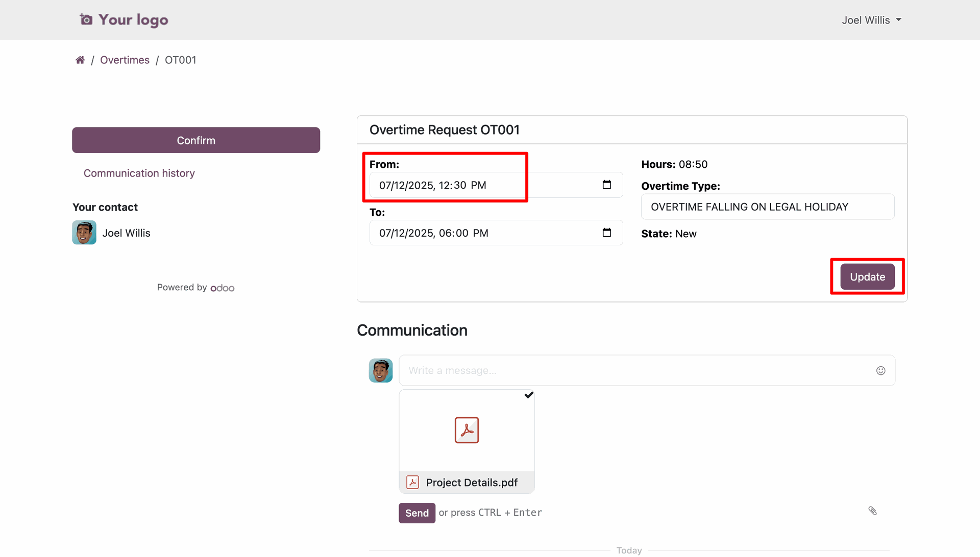
Task: Click the camera logo icon in header
Action: (86, 19)
